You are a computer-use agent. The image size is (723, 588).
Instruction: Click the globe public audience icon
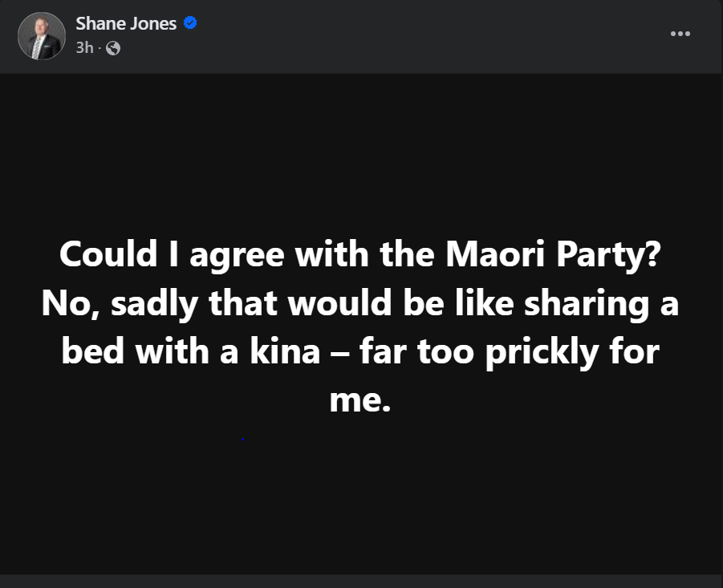coord(113,48)
